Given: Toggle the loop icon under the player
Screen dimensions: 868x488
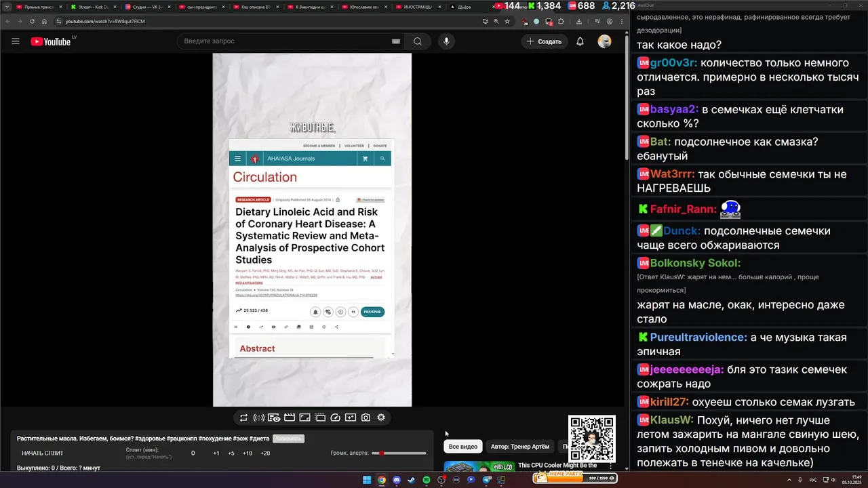Looking at the screenshot, I should [x=244, y=418].
